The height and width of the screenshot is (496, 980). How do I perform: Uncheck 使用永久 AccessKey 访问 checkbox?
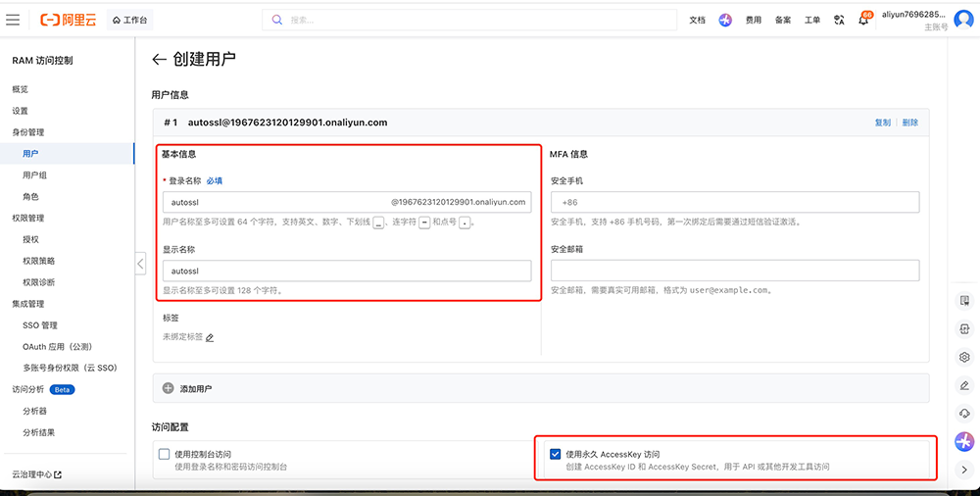[556, 454]
